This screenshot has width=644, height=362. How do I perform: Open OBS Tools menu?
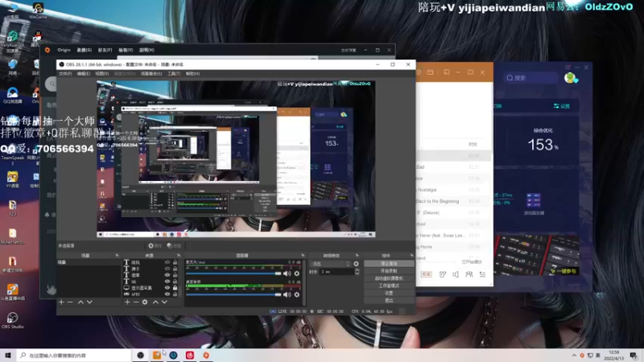(174, 74)
